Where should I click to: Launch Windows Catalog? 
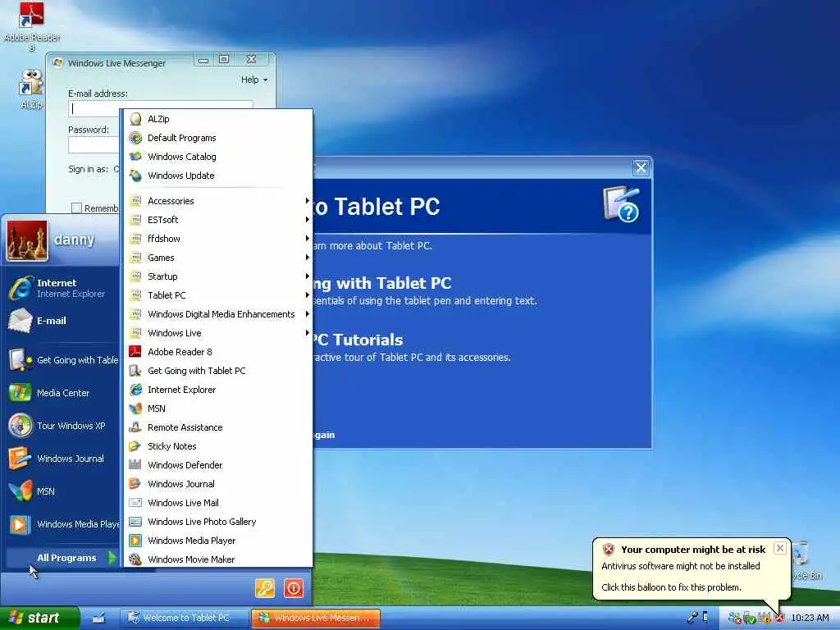click(x=218, y=157)
